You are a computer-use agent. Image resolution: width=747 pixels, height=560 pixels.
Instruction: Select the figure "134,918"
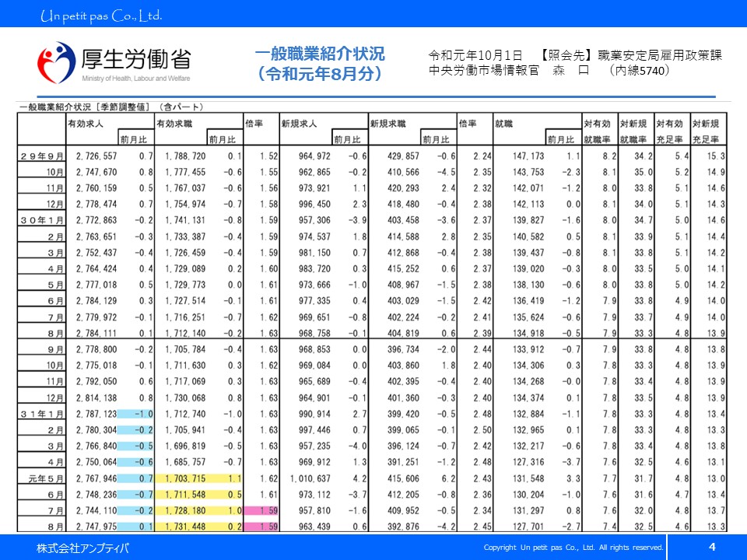(x=528, y=334)
